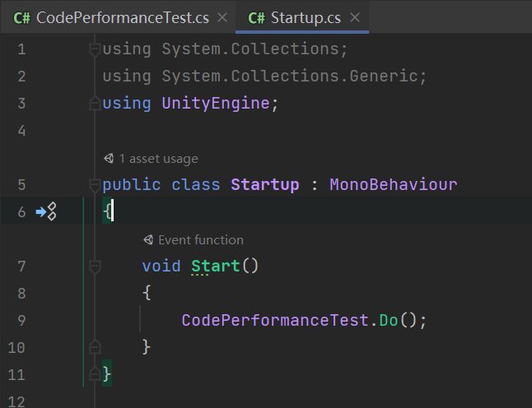Close the CodePerformanceTest.cs tab
This screenshot has width=532, height=408.
[222, 17]
